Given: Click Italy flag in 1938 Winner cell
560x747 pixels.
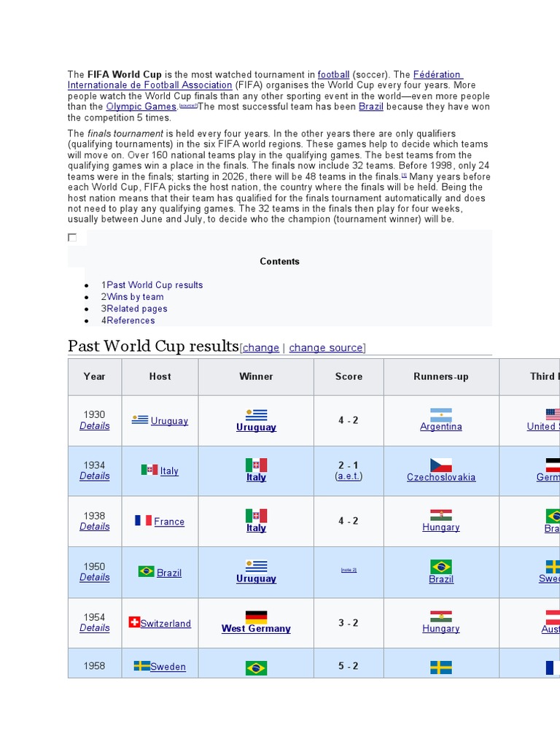Looking at the screenshot, I should pyautogui.click(x=256, y=516).
